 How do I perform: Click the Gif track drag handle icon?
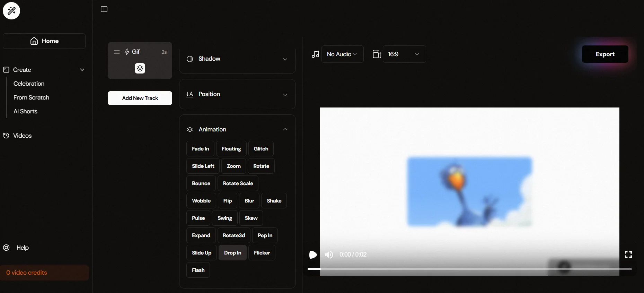click(x=117, y=52)
